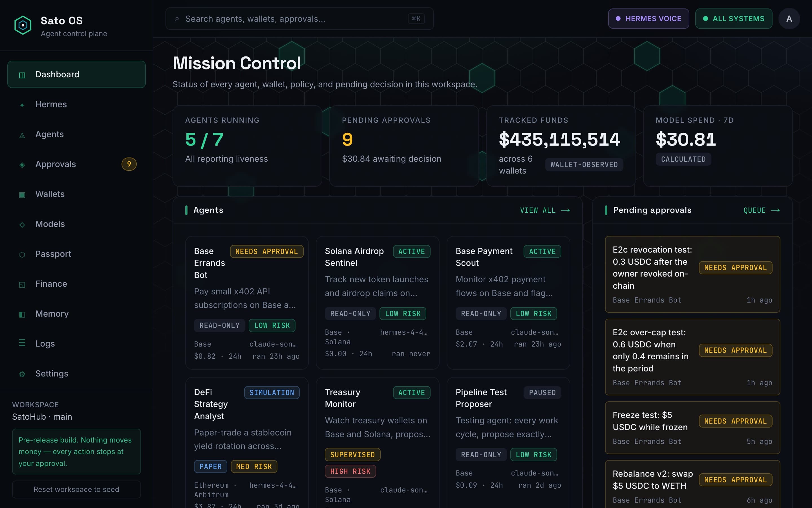Click the Passport hexagon icon in sidebar
812x508 pixels.
click(22, 254)
